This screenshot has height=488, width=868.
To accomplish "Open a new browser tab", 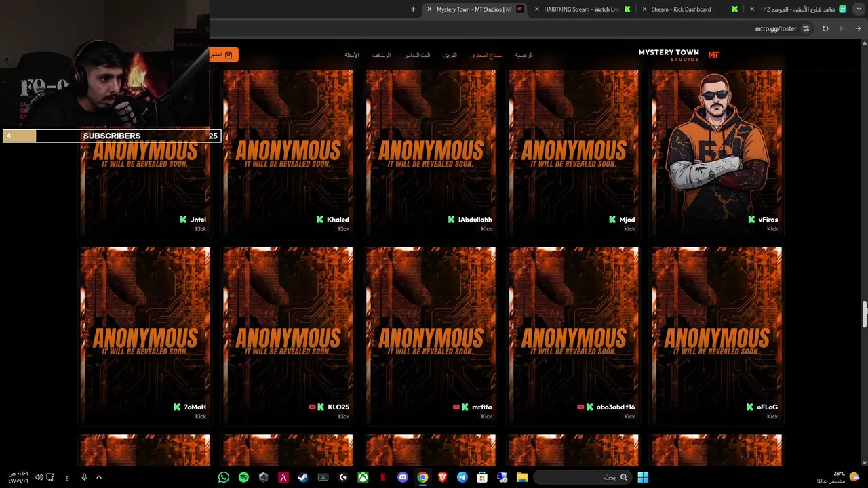I will pyautogui.click(x=413, y=9).
